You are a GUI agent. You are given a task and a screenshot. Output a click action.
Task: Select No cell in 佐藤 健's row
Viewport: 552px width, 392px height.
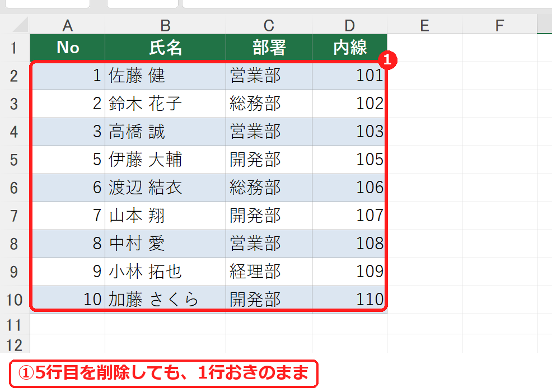point(68,76)
